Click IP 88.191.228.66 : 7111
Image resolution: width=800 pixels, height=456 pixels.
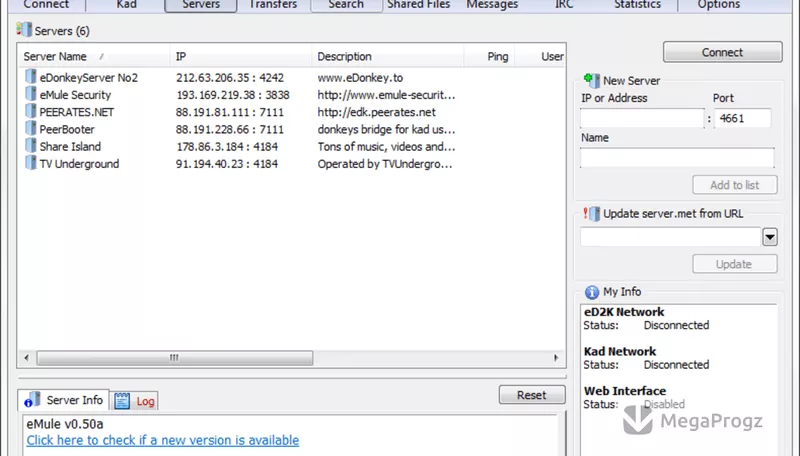coord(230,130)
